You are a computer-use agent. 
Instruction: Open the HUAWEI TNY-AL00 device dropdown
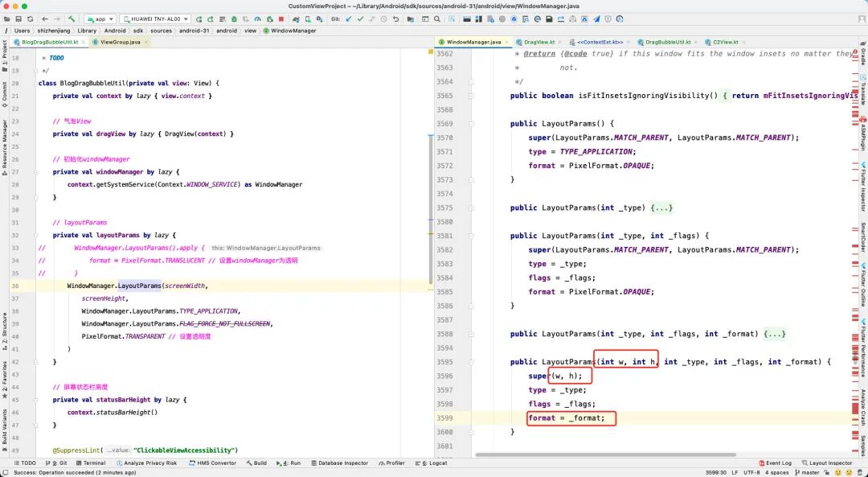[x=156, y=19]
